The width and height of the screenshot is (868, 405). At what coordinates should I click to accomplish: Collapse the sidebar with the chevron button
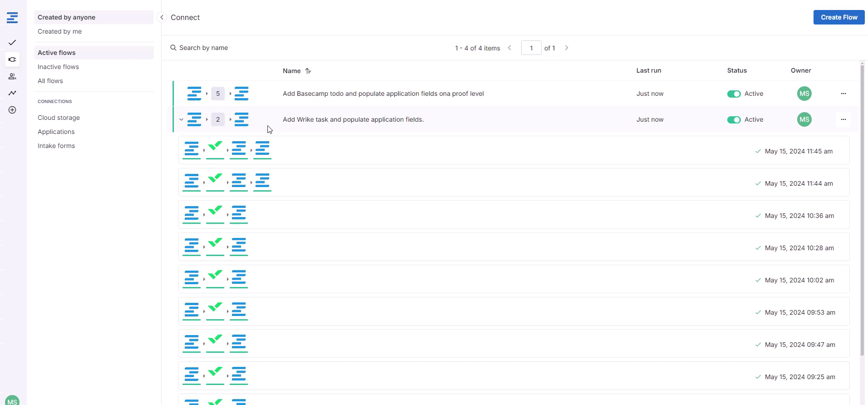coord(162,17)
